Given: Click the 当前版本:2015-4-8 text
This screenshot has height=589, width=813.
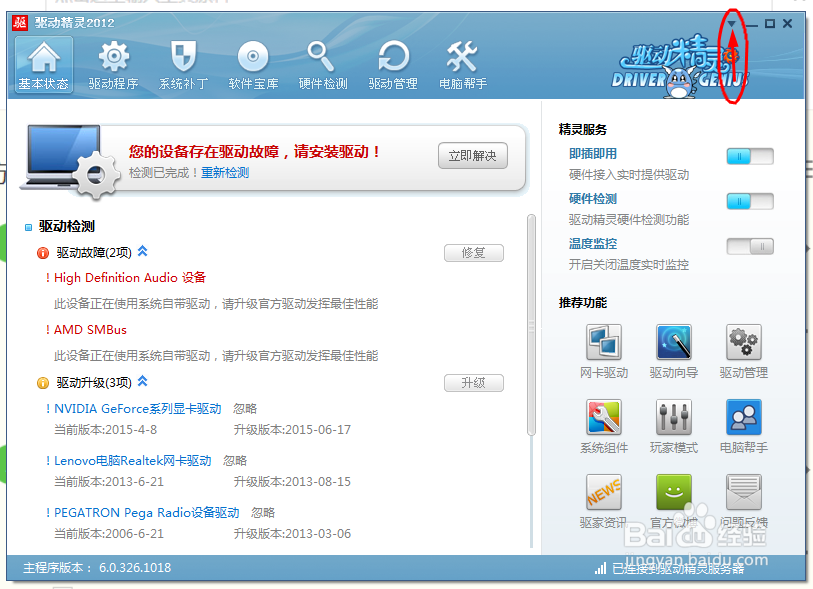Looking at the screenshot, I should pos(105,430).
